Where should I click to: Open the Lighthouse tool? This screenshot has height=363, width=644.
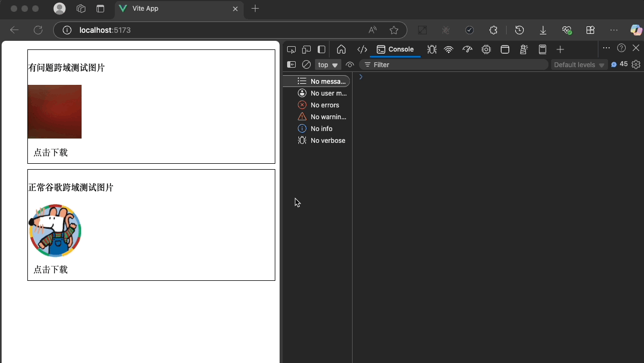(x=524, y=49)
